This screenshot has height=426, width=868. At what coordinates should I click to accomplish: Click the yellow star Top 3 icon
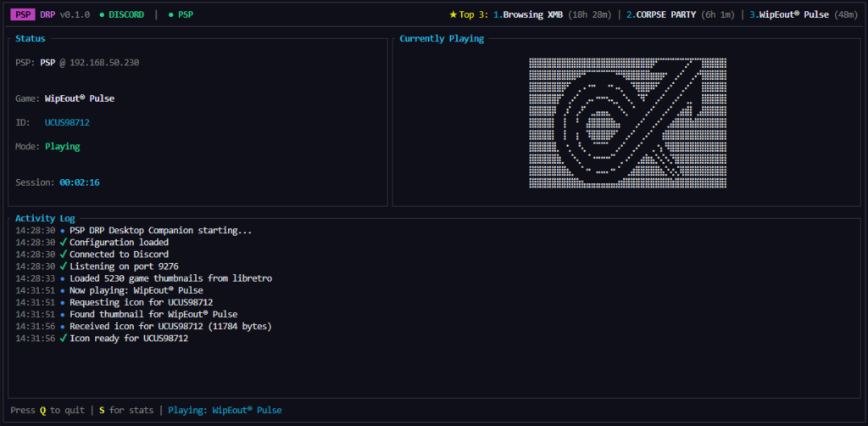pos(453,14)
